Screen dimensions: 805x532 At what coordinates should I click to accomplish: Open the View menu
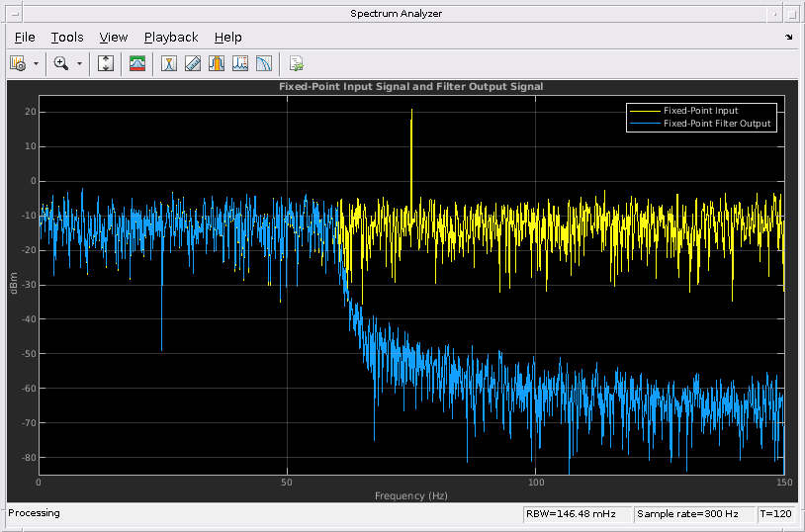pos(114,38)
